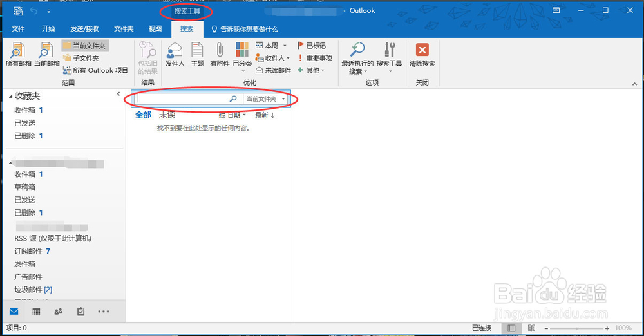The width and height of the screenshot is (644, 336).
Task: Select the 所有邮箱 search scope icon
Action: 18,54
